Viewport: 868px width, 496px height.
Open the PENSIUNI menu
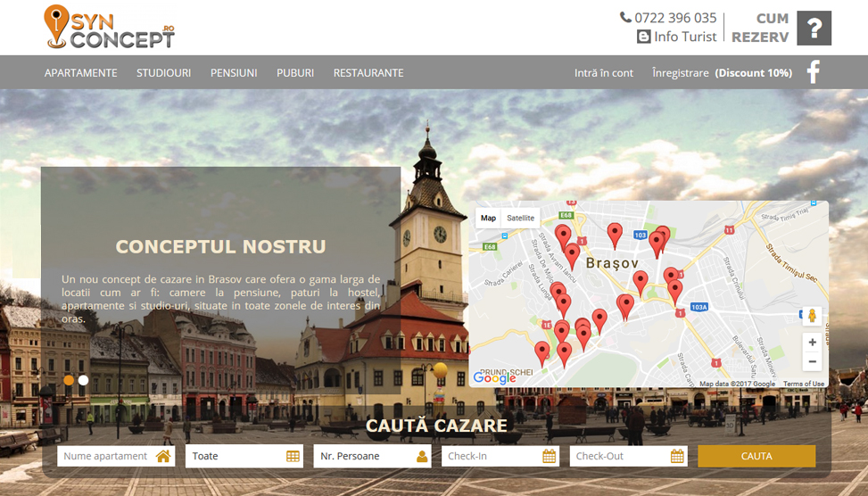234,72
